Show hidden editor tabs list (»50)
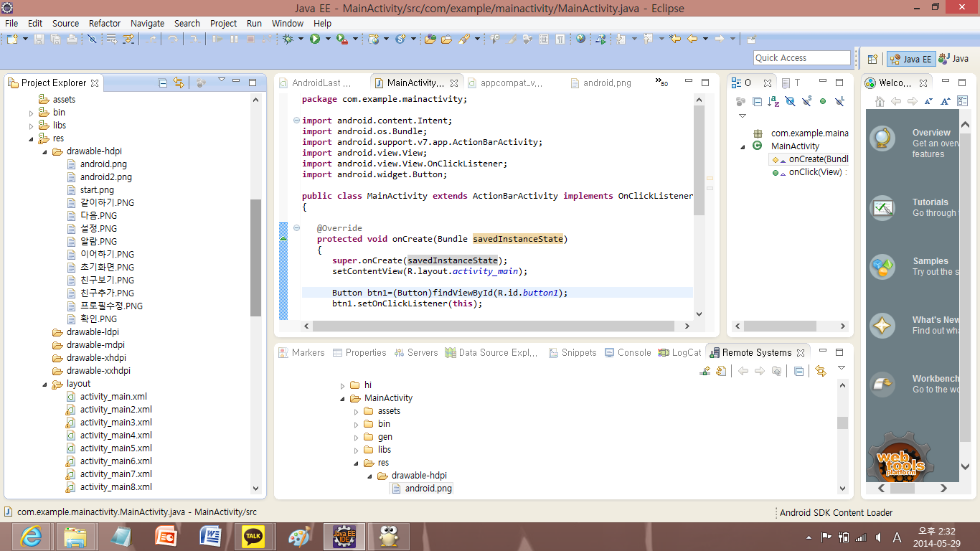The width and height of the screenshot is (980, 551). pyautogui.click(x=661, y=83)
